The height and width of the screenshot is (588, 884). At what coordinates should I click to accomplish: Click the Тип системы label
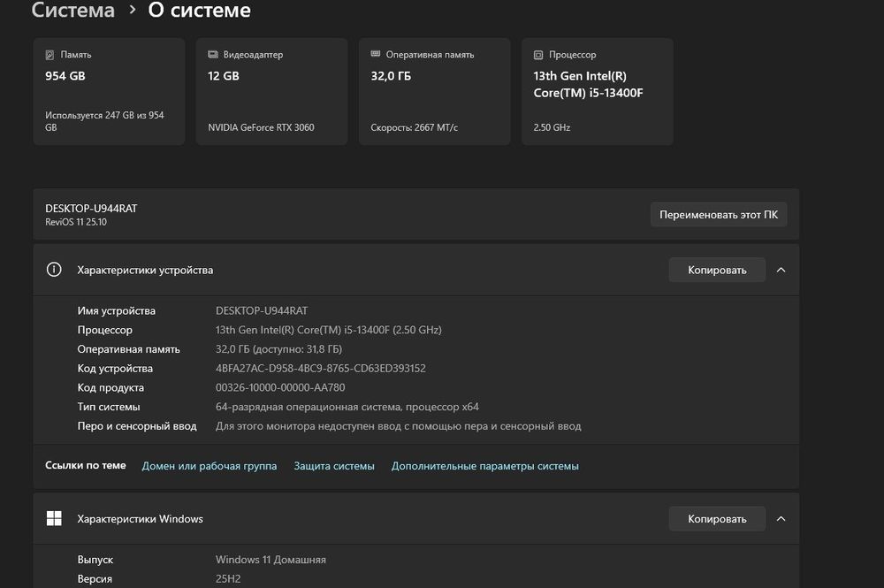(109, 407)
